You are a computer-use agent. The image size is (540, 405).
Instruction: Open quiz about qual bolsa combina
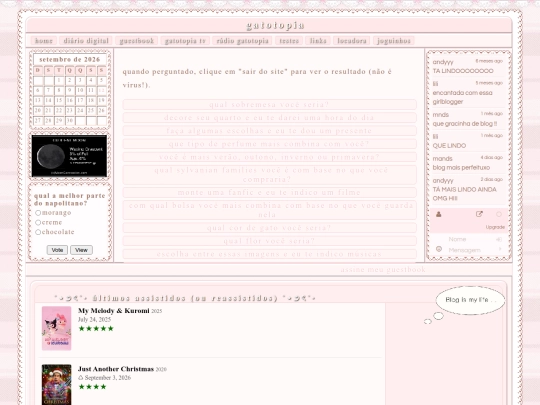pos(270,210)
